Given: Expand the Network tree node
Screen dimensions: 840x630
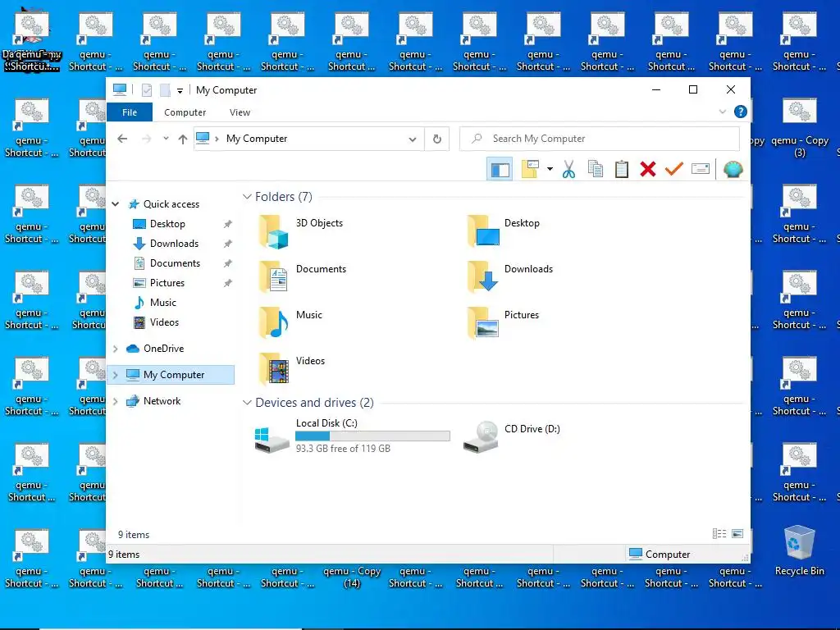Looking at the screenshot, I should tap(115, 401).
